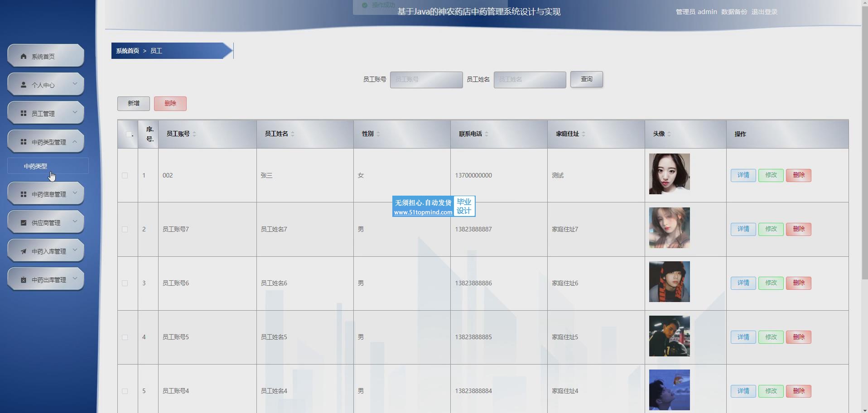Click the avatar photo of 员工姓名5
Viewport: 868px width, 413px height.
click(x=670, y=336)
